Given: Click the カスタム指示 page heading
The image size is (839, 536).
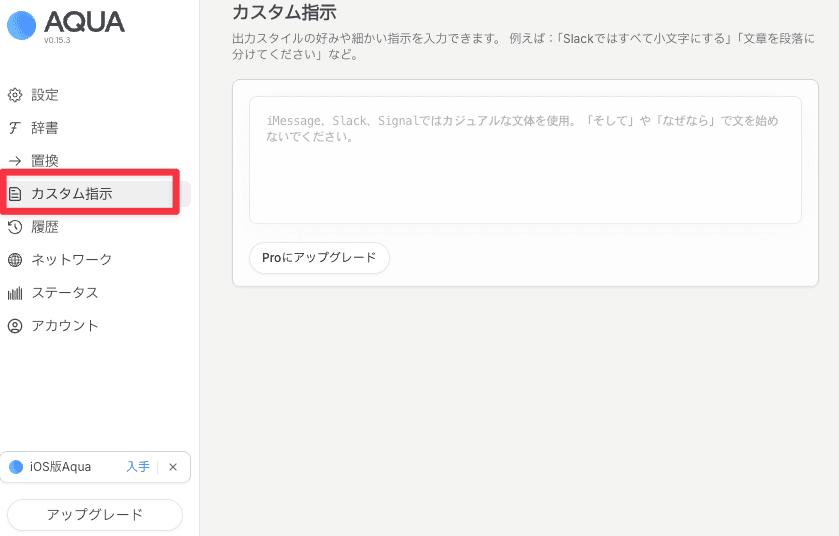Looking at the screenshot, I should pyautogui.click(x=284, y=12).
